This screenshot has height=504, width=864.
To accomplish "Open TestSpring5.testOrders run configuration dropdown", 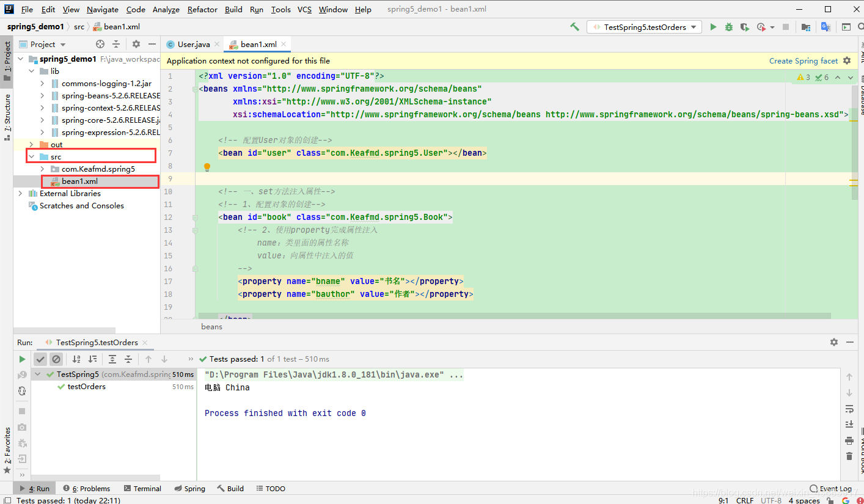I will [x=645, y=27].
